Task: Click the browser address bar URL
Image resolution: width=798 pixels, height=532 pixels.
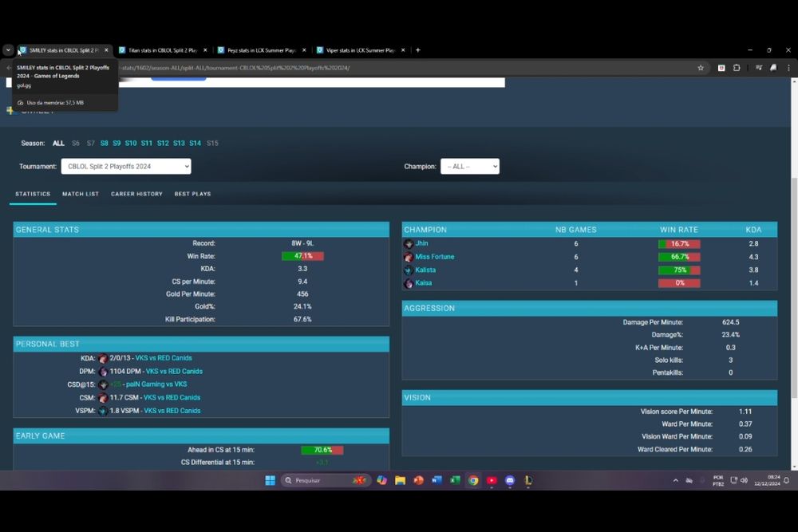Action: tap(234, 68)
